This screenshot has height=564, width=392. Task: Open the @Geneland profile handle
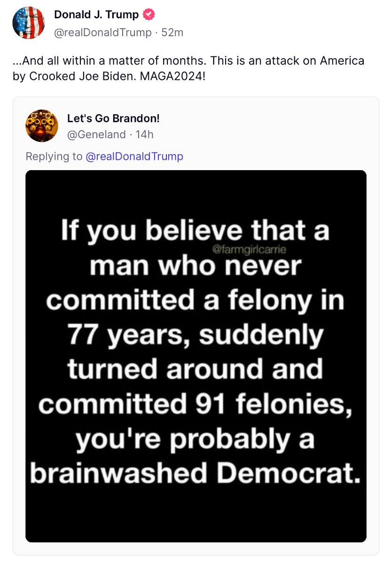(x=96, y=135)
